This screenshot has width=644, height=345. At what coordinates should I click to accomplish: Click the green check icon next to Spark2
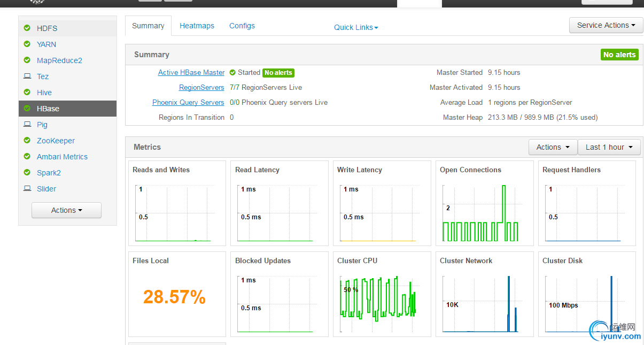point(27,173)
